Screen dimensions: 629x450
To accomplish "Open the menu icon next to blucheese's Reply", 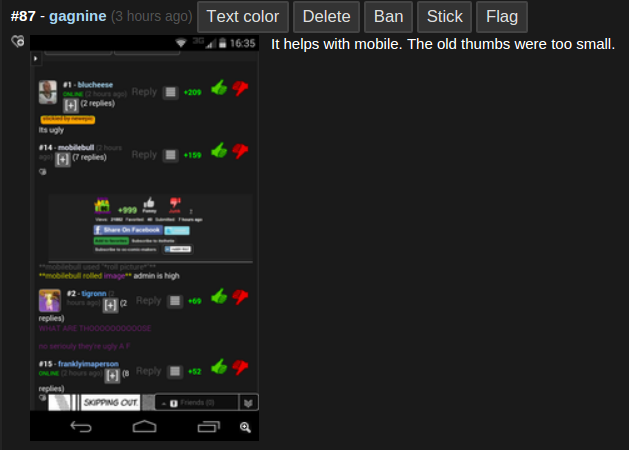I will pos(171,93).
